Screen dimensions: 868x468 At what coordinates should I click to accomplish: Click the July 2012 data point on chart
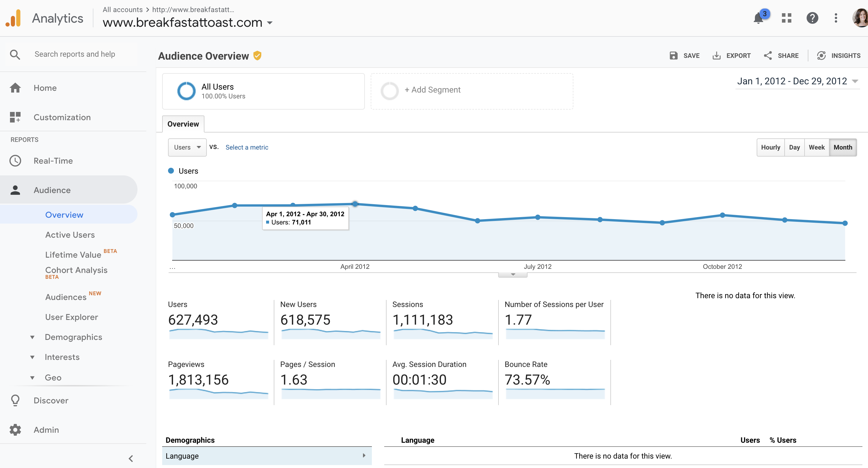point(538,217)
